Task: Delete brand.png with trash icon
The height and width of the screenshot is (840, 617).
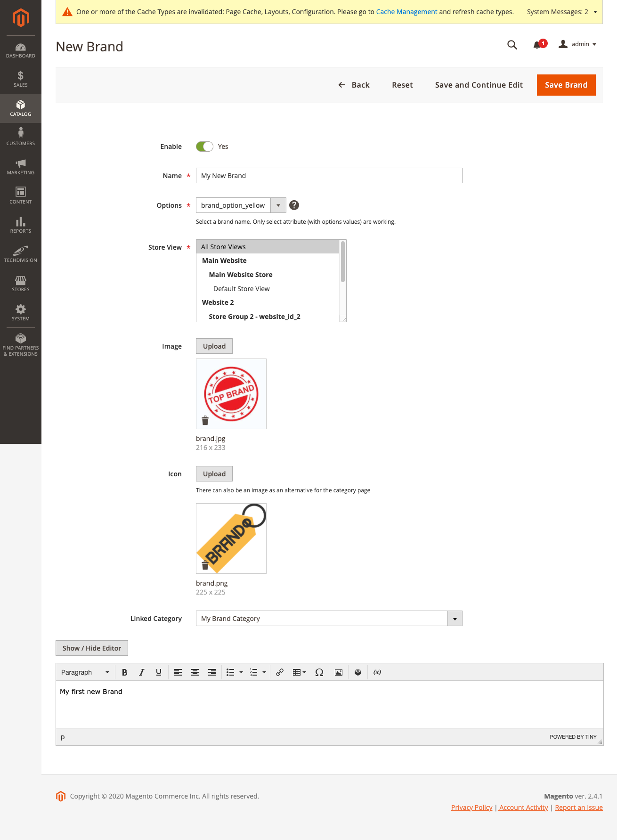Action: [205, 565]
